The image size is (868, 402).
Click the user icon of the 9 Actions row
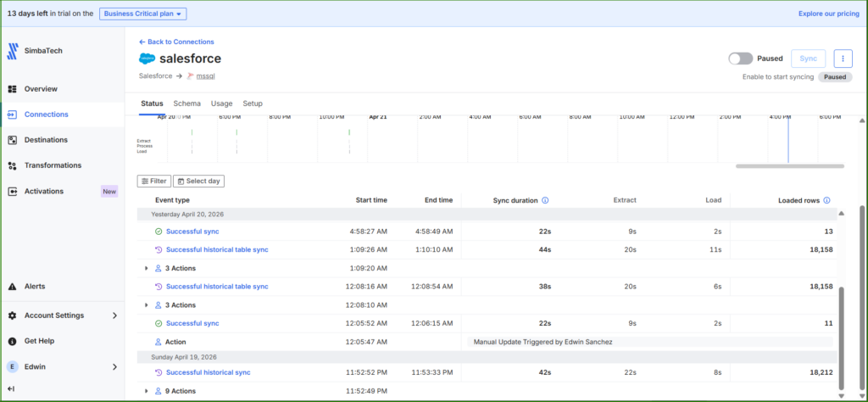pyautogui.click(x=158, y=391)
